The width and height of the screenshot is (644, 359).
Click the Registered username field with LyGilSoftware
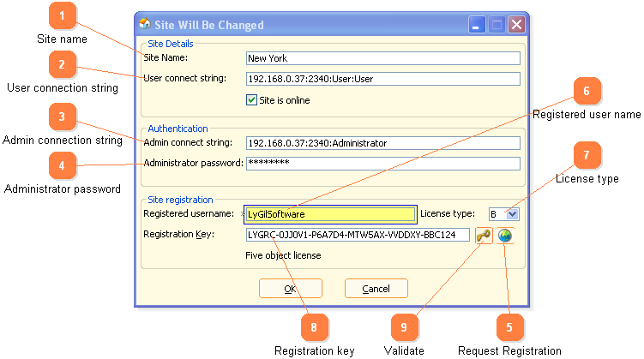[331, 214]
